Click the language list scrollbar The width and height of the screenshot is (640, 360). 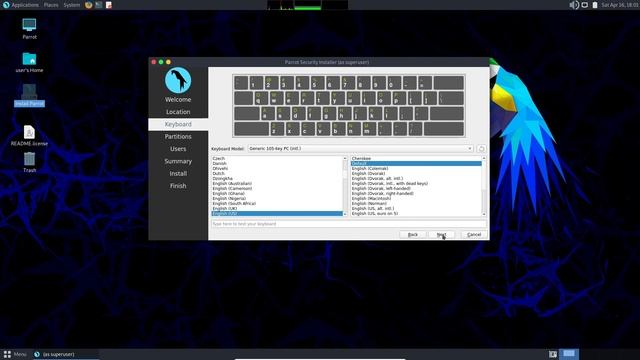345,186
